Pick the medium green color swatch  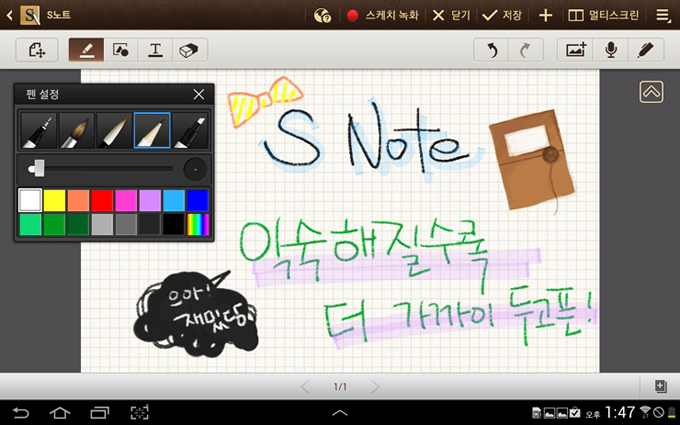tap(54, 224)
